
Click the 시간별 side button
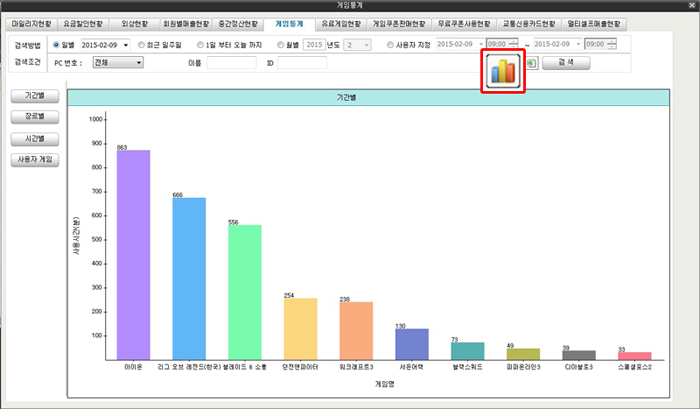pos(35,139)
